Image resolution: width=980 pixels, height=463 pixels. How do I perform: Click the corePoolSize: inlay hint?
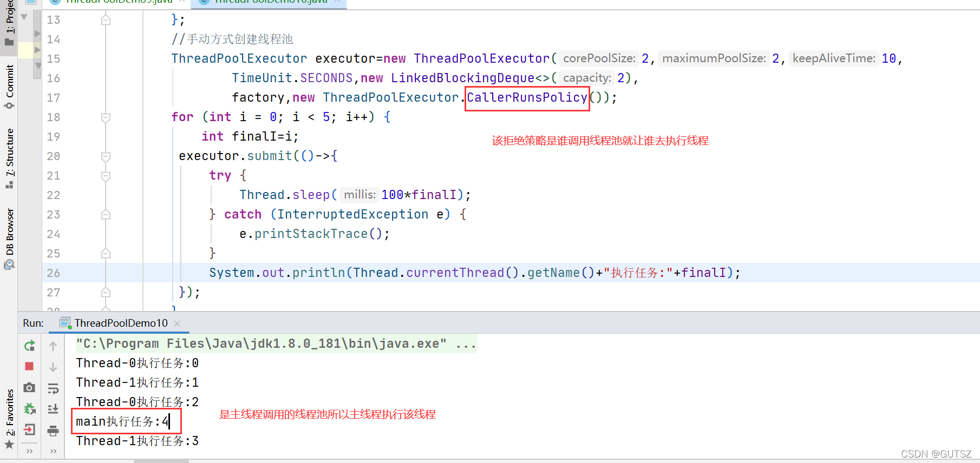click(x=599, y=58)
